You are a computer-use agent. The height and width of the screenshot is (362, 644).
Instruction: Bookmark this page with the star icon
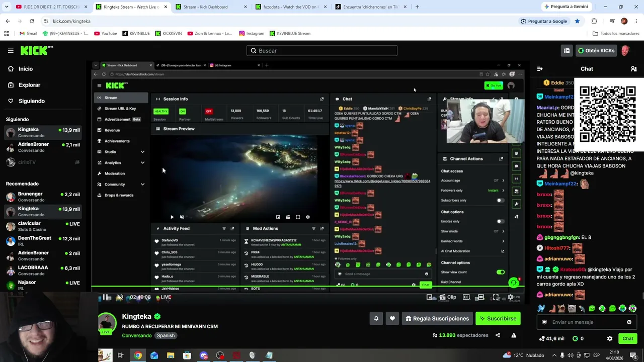[x=577, y=21]
